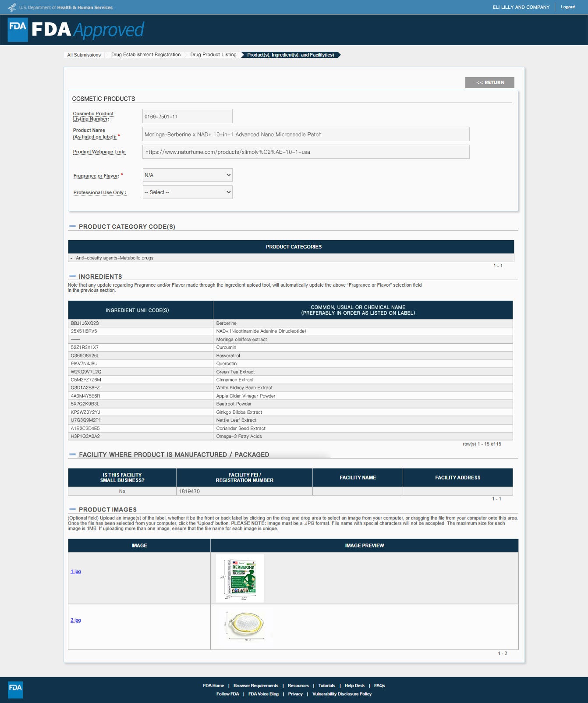This screenshot has width=588, height=703.
Task: Click Ginkgo Biloba Extract ingredient
Action: tap(239, 412)
